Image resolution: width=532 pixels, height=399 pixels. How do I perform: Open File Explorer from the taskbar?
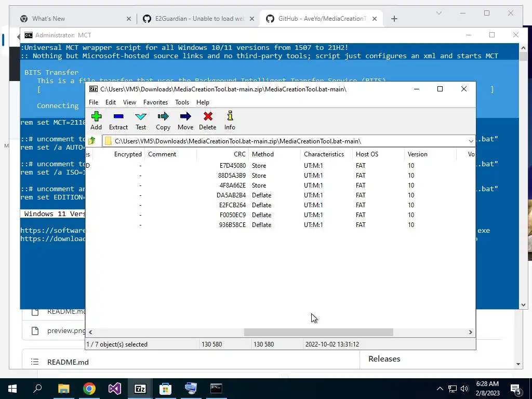pyautogui.click(x=63, y=389)
